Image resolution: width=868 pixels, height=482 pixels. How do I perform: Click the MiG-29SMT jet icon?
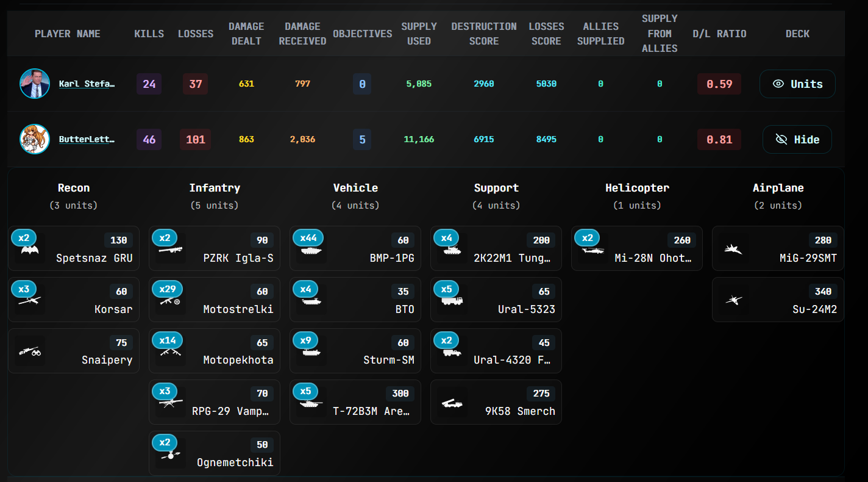pos(733,249)
